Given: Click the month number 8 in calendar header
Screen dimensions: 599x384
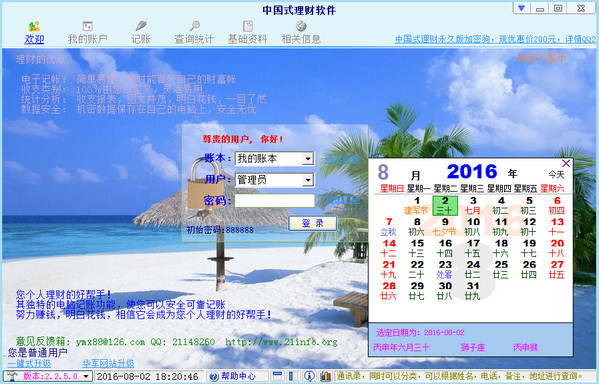Looking at the screenshot, I should pyautogui.click(x=383, y=172).
